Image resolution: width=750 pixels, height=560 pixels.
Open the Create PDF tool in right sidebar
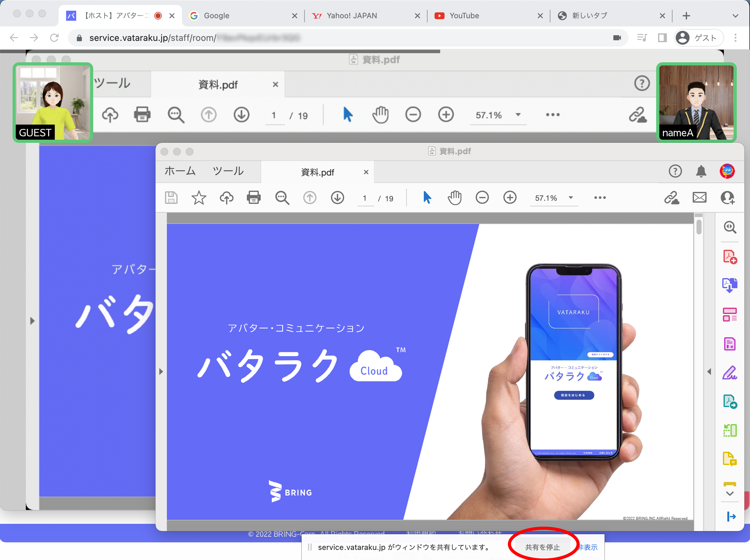click(729, 257)
